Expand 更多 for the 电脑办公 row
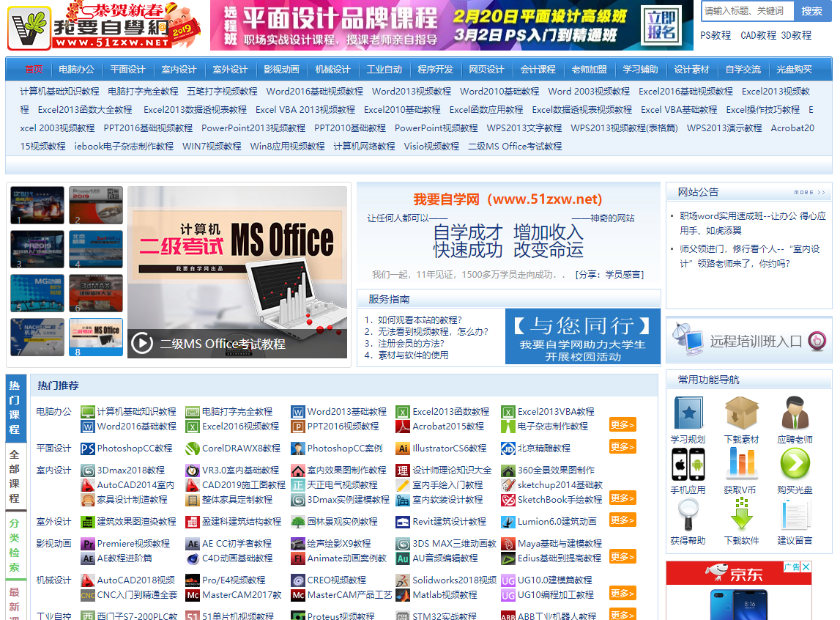Viewport: 840px width, 620px height. pos(622,424)
